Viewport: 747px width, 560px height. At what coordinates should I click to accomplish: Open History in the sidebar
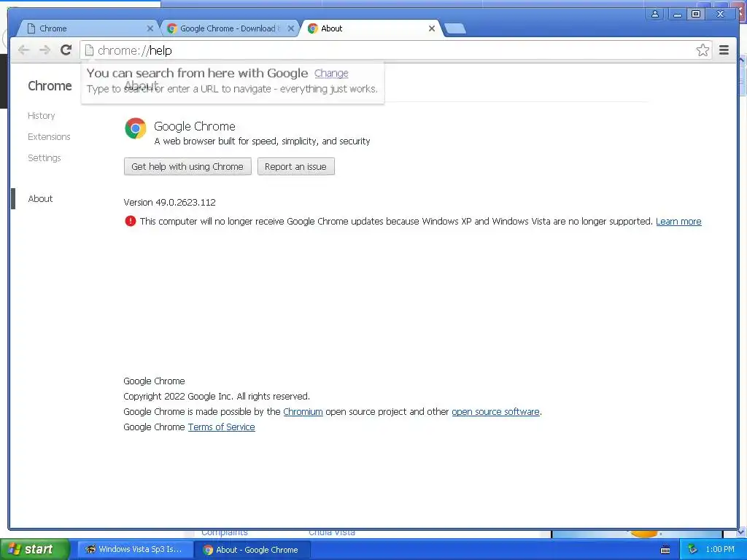pos(42,116)
